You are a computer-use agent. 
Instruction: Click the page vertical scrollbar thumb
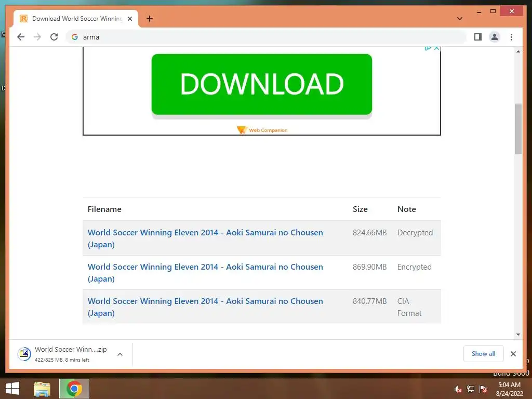pos(518,129)
